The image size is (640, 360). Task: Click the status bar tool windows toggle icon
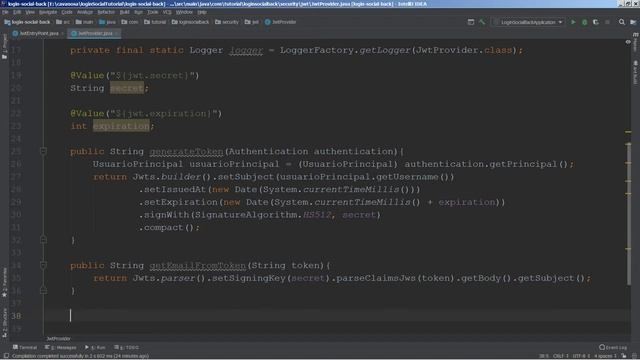(x=6, y=356)
